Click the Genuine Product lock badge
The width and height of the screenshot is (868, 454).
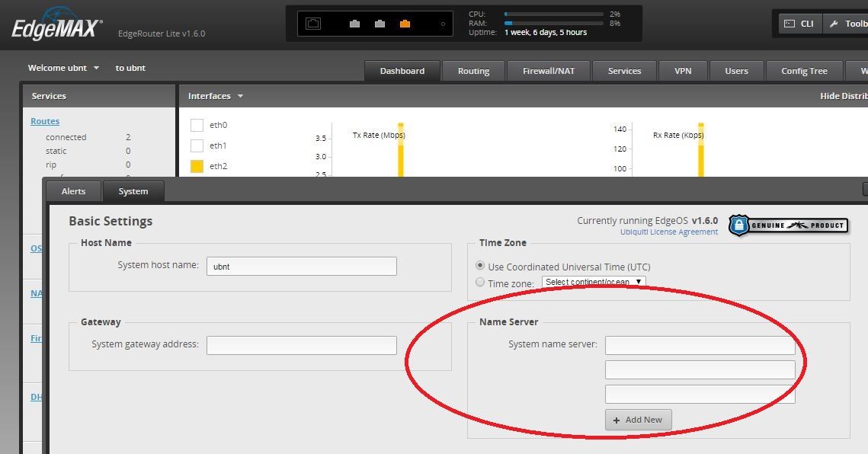click(x=739, y=225)
